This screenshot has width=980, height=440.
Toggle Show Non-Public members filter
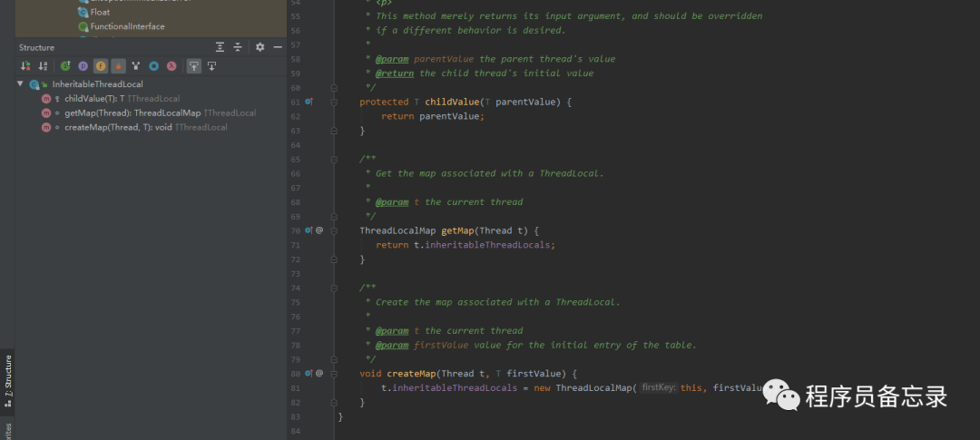point(118,65)
